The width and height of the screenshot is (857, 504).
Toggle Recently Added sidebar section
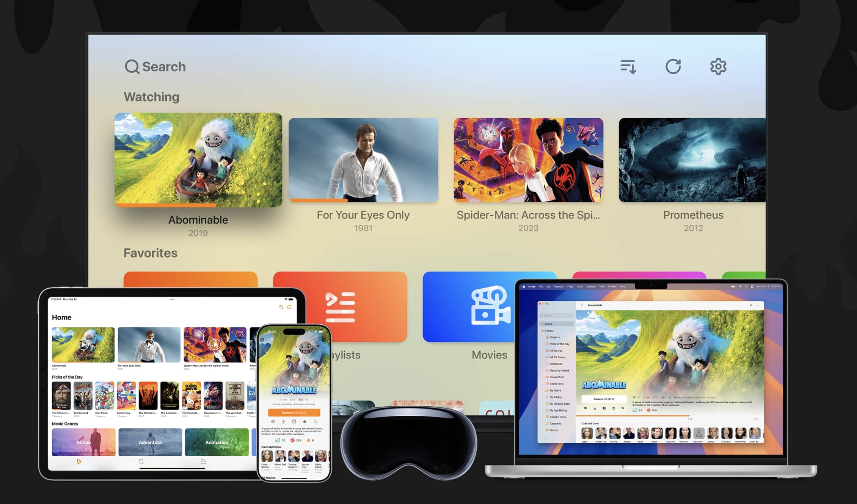point(557,371)
